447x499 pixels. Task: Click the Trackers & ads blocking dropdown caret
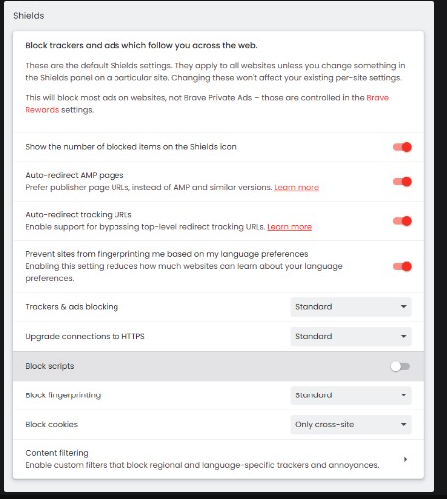[404, 307]
